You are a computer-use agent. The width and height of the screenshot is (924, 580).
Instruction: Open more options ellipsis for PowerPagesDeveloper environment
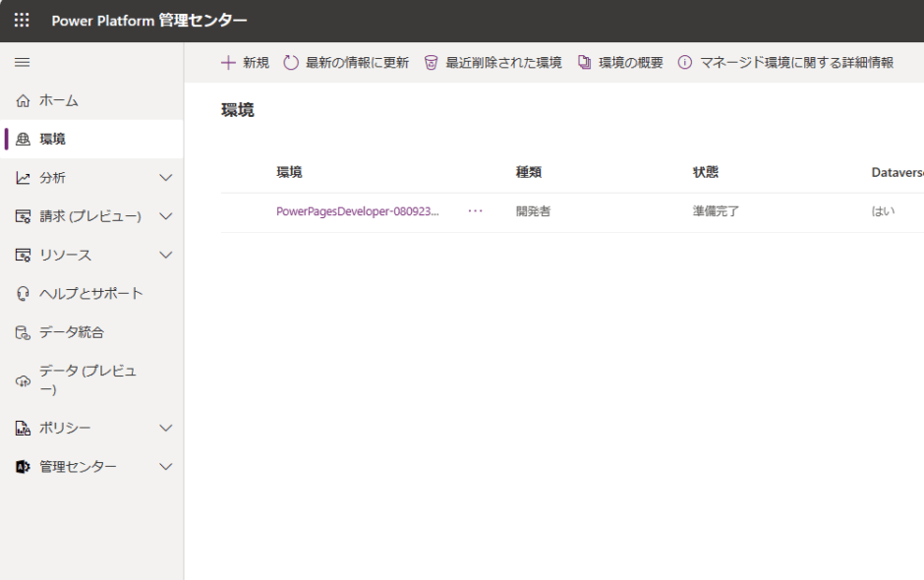476,211
